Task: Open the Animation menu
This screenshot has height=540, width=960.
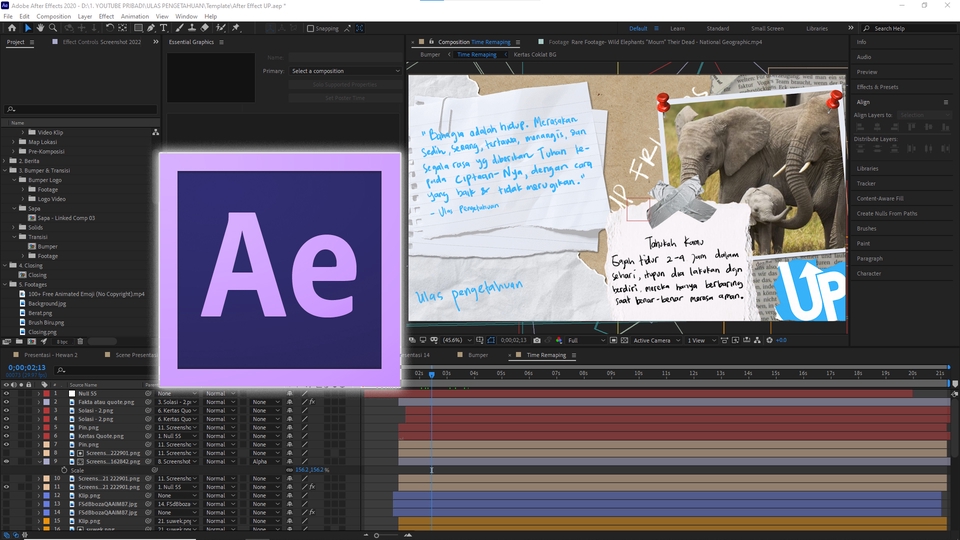Action: [135, 17]
